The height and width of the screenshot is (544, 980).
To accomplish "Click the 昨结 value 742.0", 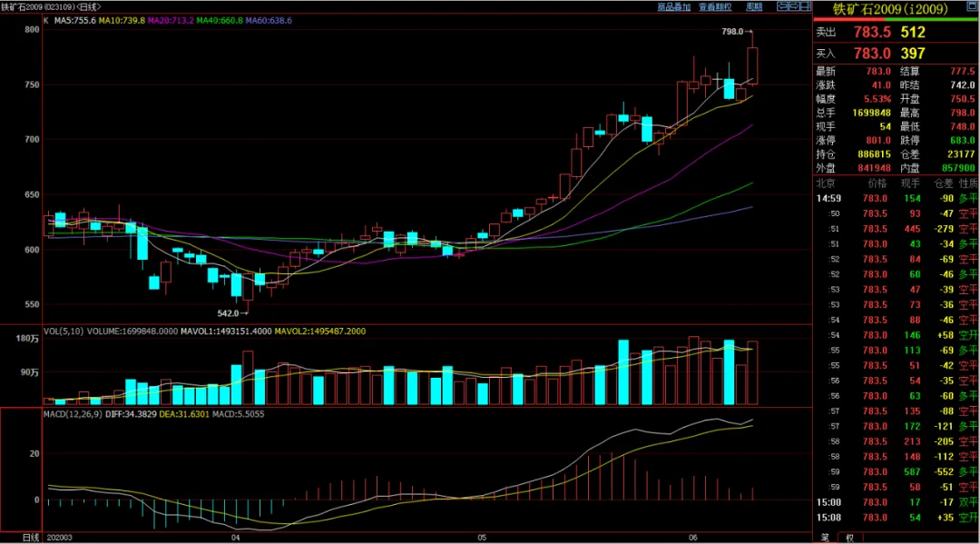I will tap(963, 85).
